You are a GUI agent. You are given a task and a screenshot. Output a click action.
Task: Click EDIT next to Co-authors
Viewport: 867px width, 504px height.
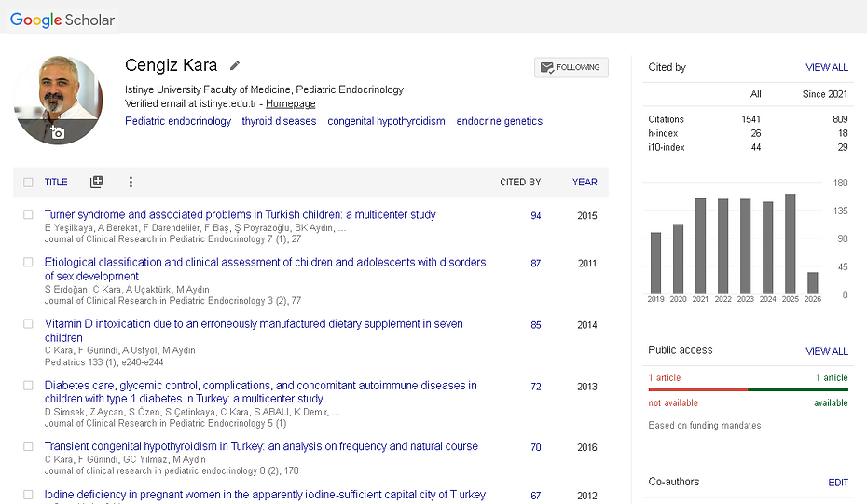tap(838, 483)
